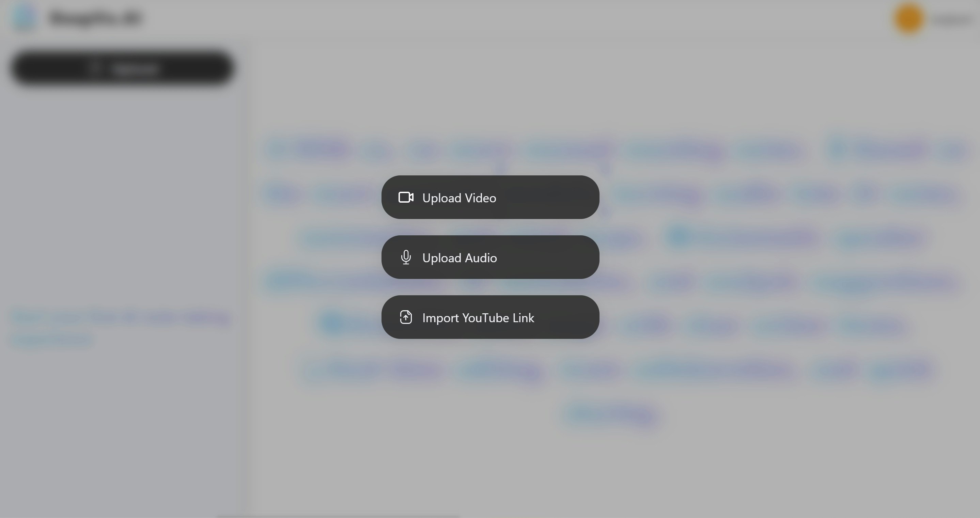
Task: Click the blurred round app logo
Action: click(24, 17)
